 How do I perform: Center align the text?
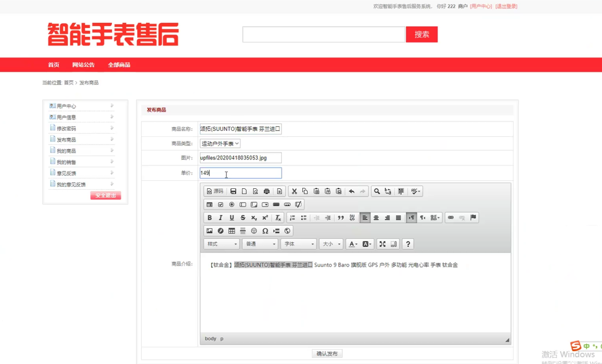click(376, 218)
